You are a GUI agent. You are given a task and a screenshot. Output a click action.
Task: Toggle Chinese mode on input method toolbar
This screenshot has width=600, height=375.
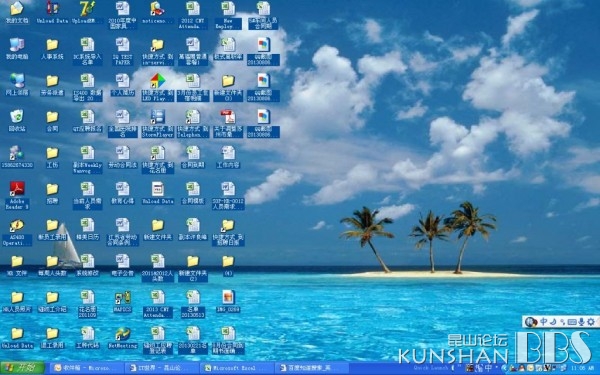tap(544, 322)
